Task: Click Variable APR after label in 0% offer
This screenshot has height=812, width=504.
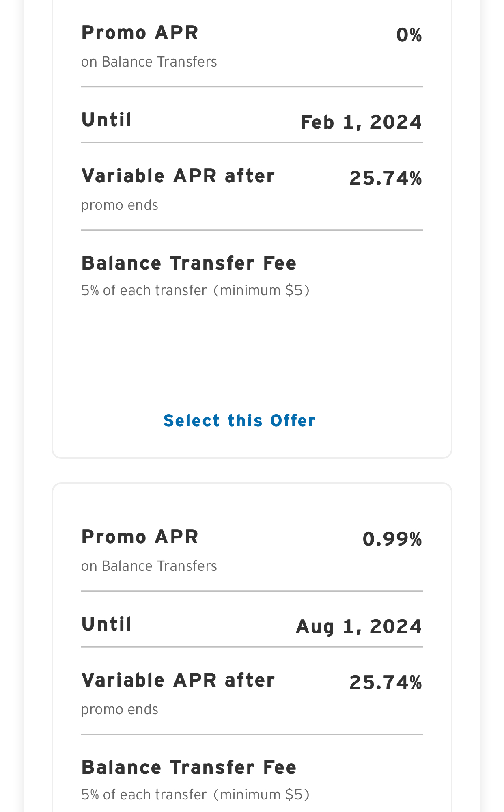Action: click(x=178, y=176)
